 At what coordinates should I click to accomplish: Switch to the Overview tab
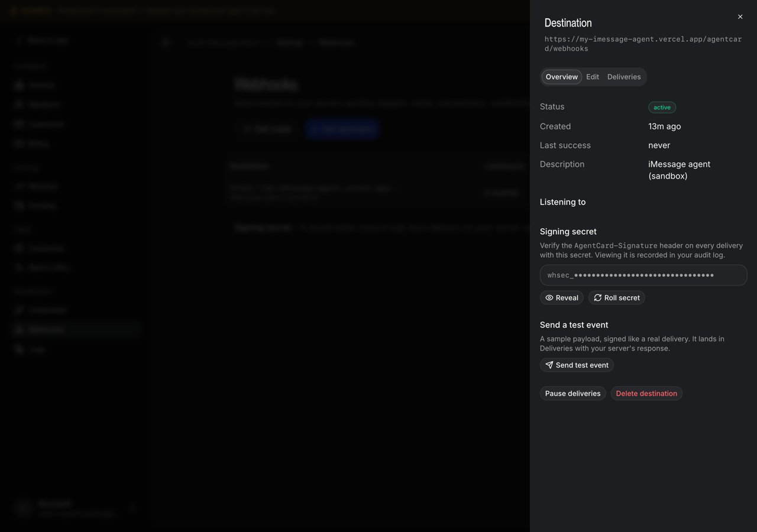[562, 77]
